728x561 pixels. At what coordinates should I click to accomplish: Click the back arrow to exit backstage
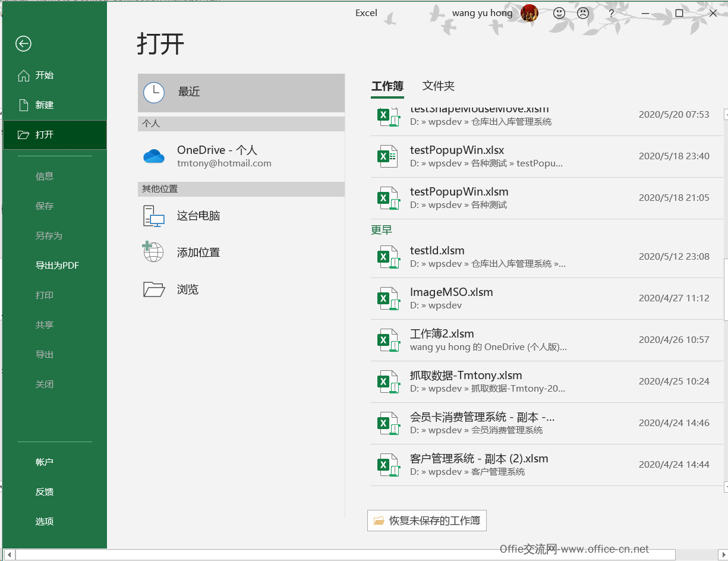click(x=24, y=43)
